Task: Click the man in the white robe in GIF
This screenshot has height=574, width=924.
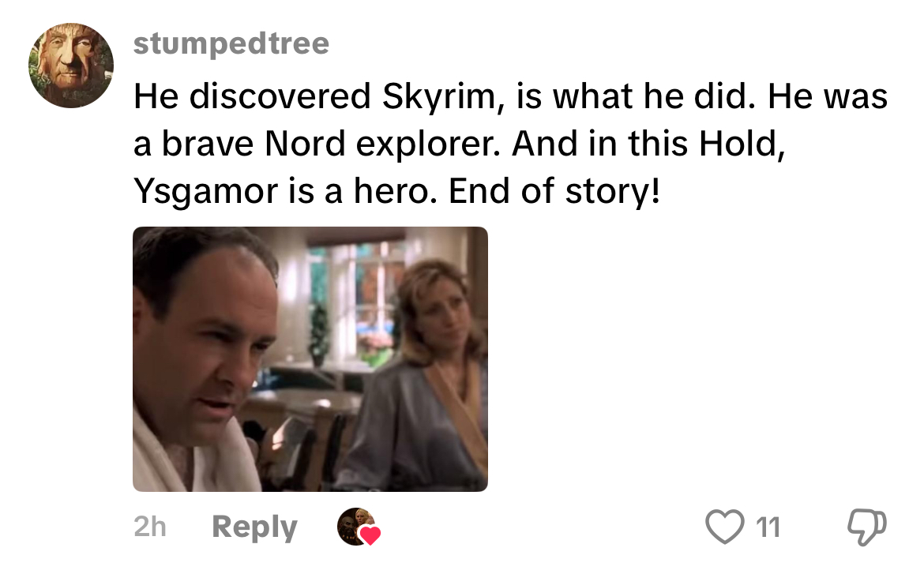Action: tap(203, 366)
